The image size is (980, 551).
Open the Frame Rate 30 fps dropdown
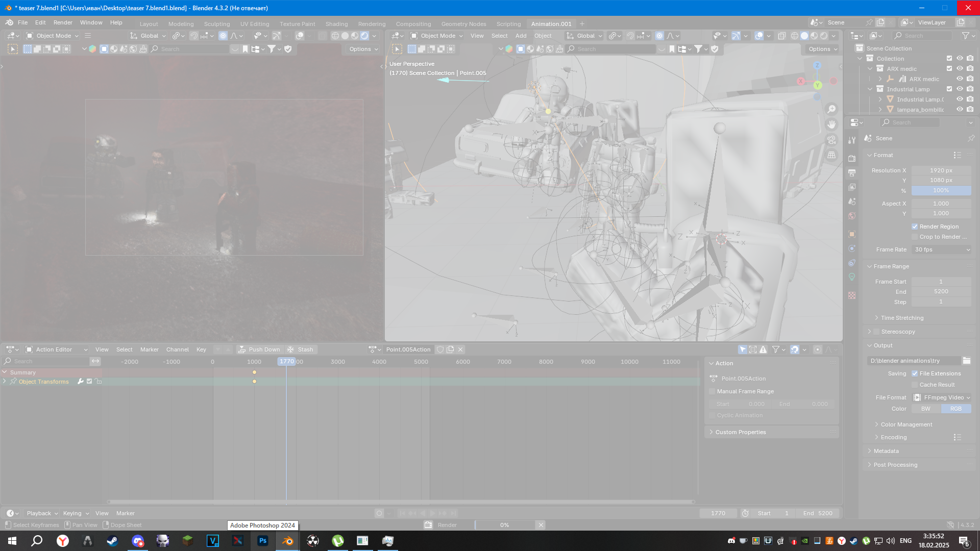point(941,249)
